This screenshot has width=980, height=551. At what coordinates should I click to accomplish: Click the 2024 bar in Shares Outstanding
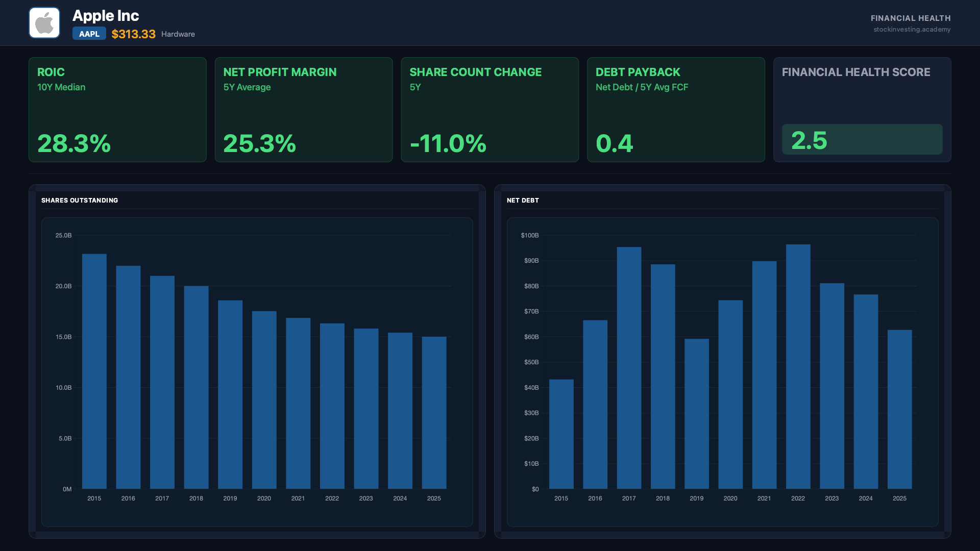coord(400,411)
